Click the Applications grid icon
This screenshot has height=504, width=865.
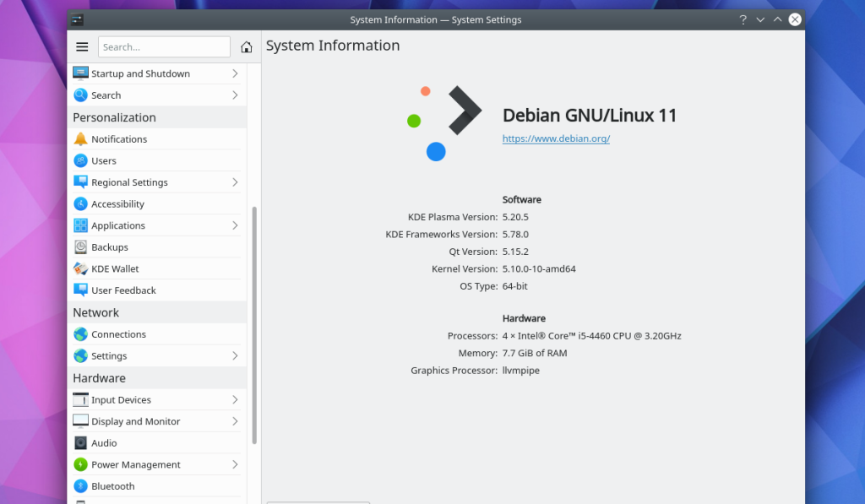(80, 225)
